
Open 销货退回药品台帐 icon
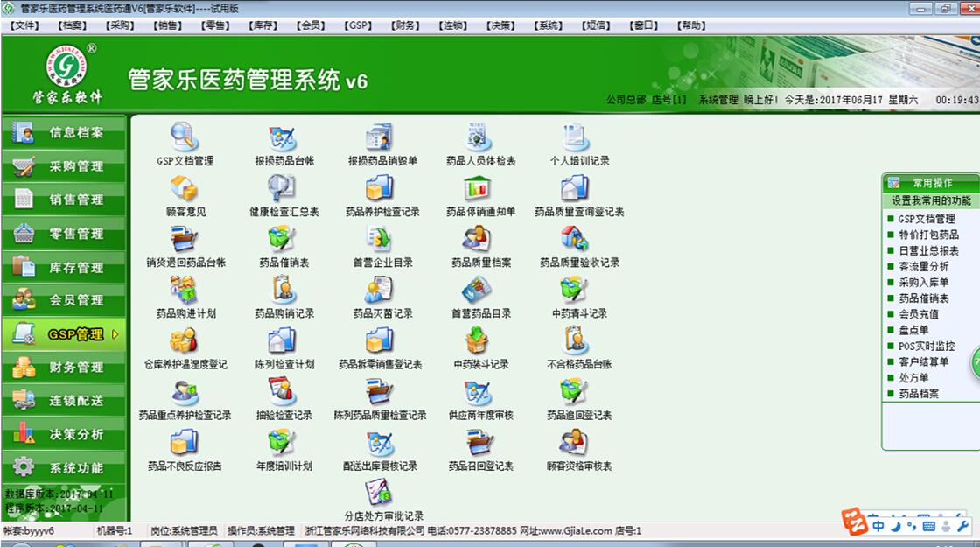point(185,240)
